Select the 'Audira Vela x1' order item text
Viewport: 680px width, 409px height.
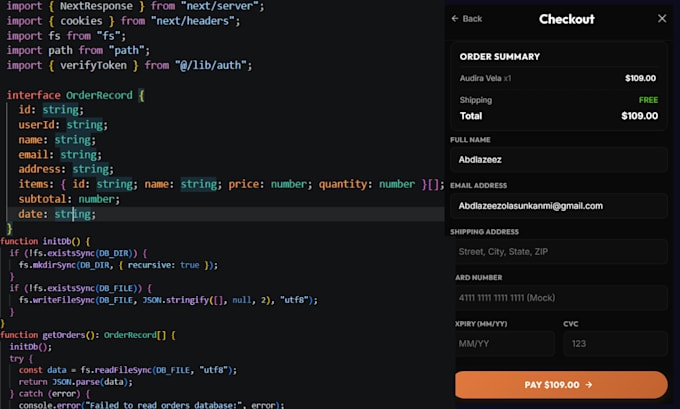[x=485, y=79]
